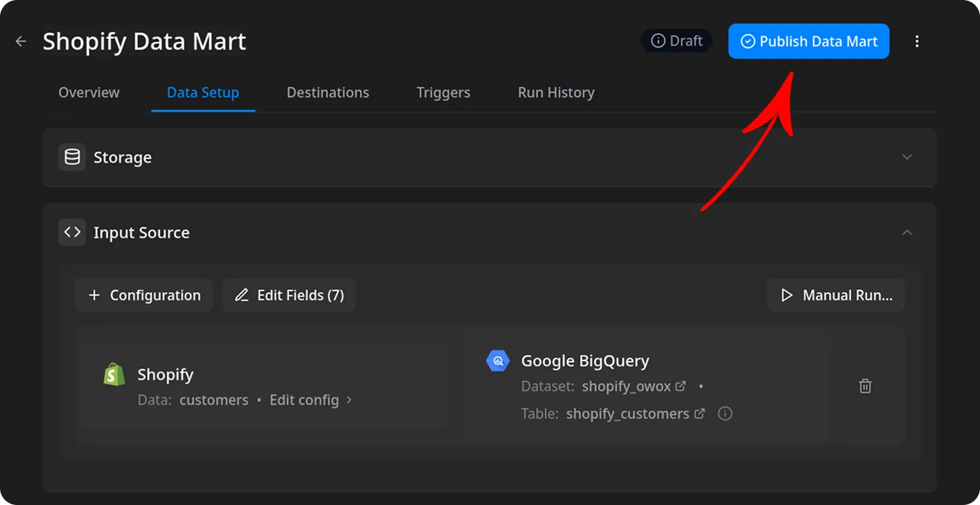Publish the Data Mart
Image resolution: width=980 pixels, height=505 pixels.
point(809,41)
